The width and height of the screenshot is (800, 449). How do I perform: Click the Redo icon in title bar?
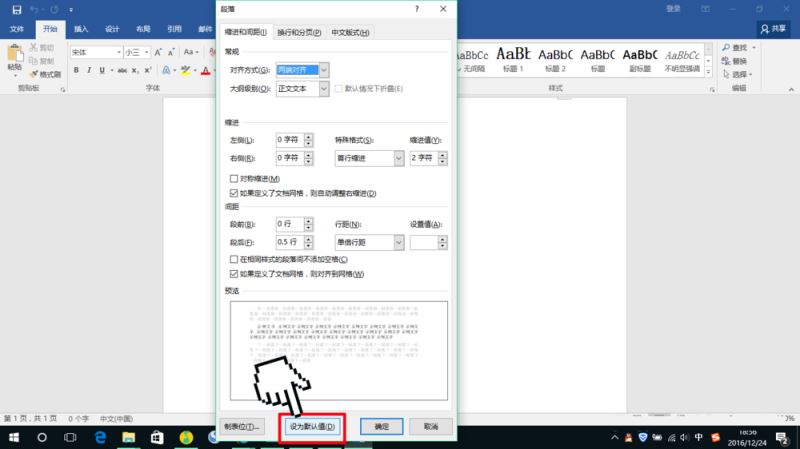(54, 10)
